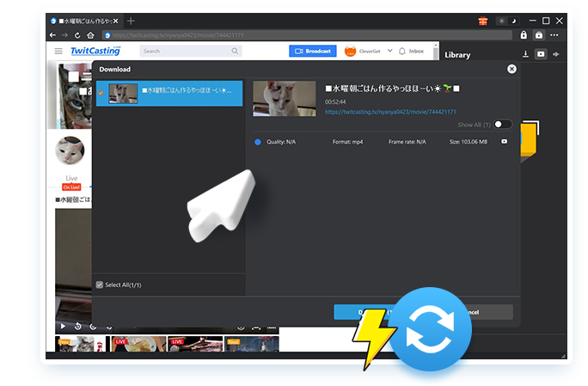Open the twitcasting.tv movie URL link
Viewport: 588px width, 386px height.
tap(390, 112)
